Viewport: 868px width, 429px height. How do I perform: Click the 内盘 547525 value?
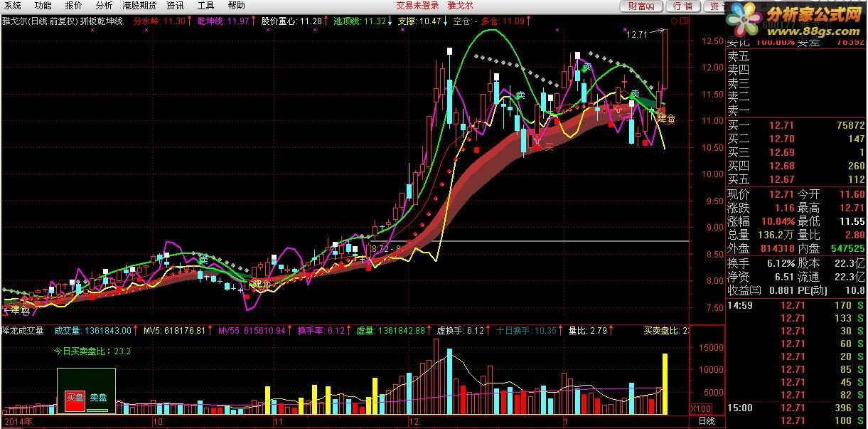point(847,249)
